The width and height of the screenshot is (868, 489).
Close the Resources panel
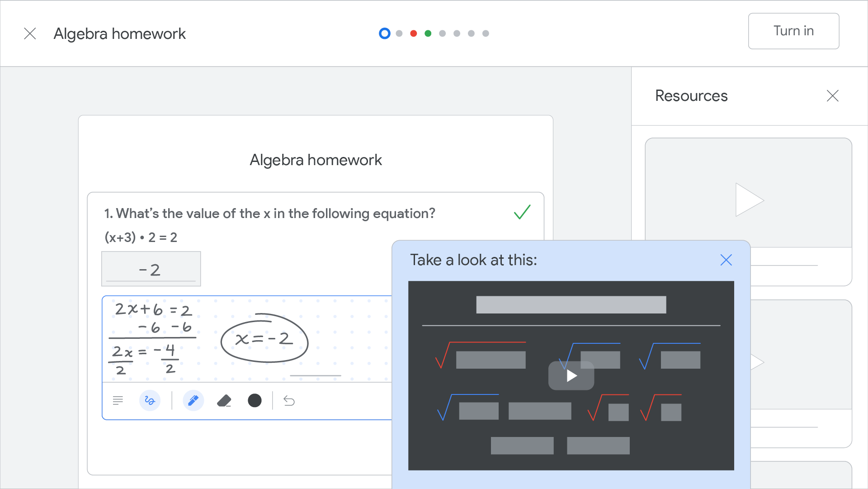(833, 96)
